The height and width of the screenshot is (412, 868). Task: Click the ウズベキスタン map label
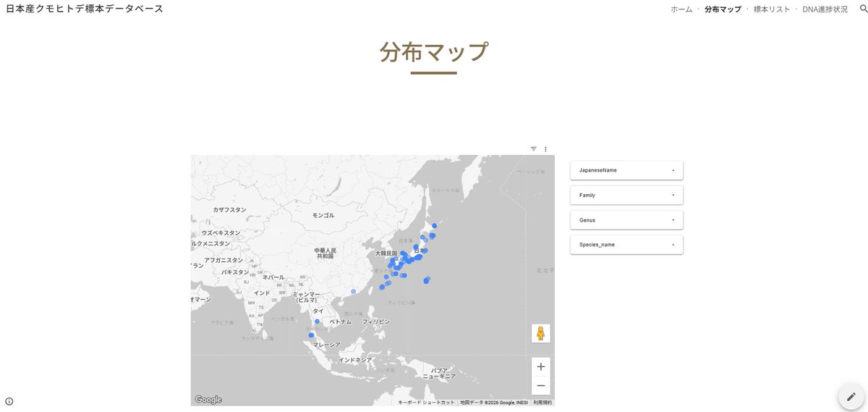[x=221, y=233]
